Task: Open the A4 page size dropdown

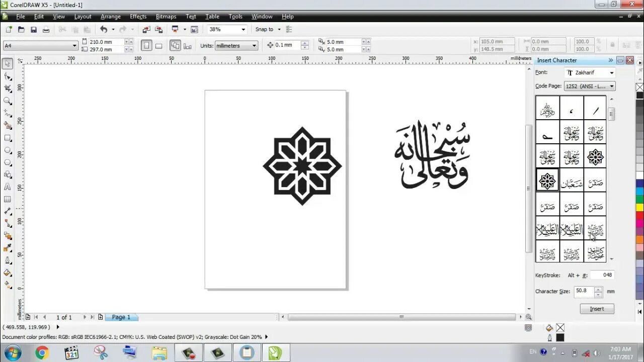Action: click(74, 46)
